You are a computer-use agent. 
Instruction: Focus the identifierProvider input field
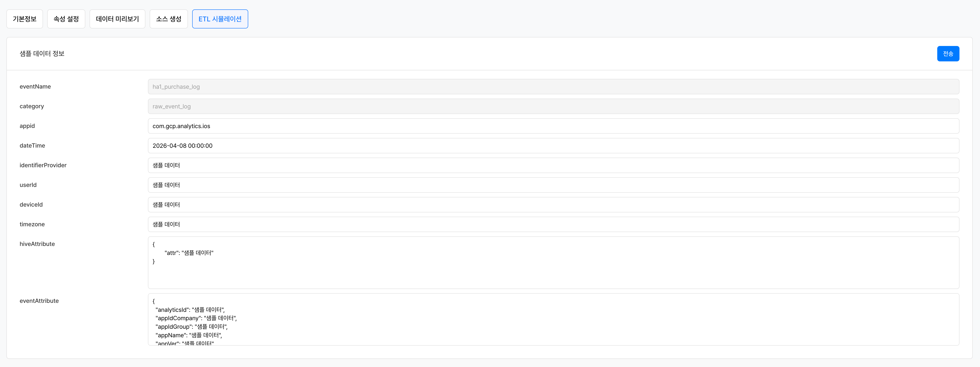[553, 166]
